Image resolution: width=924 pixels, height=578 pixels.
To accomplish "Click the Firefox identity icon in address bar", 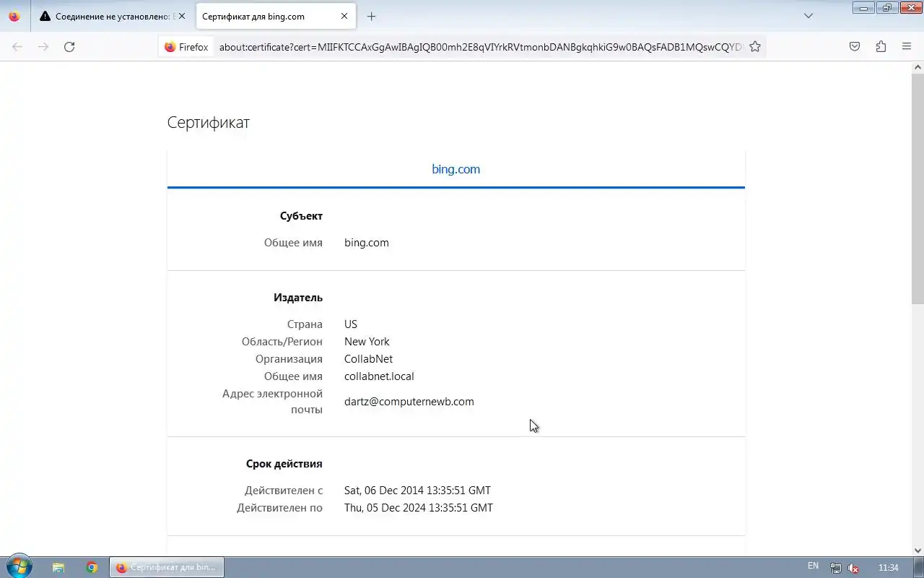I will click(x=186, y=47).
